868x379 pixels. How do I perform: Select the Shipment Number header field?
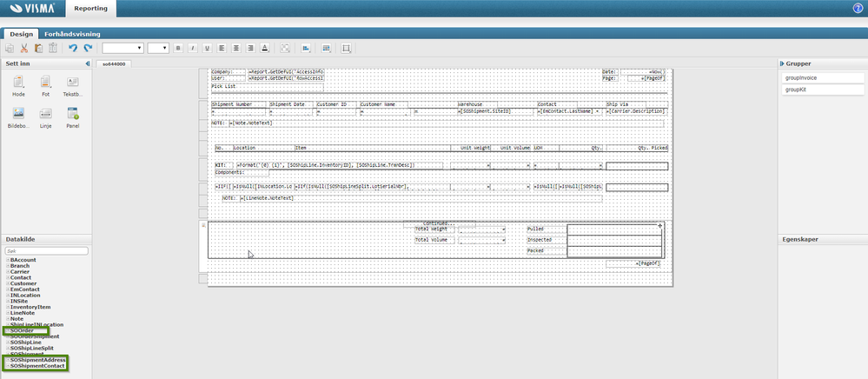coord(239,104)
